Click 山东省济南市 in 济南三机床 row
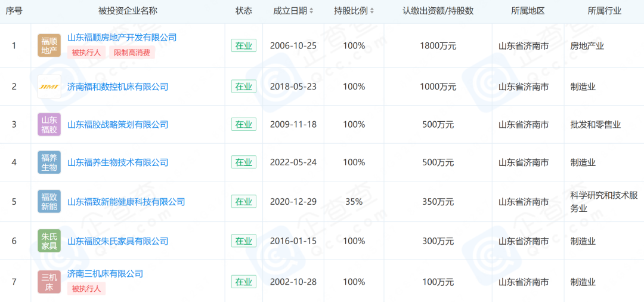 pos(524,282)
